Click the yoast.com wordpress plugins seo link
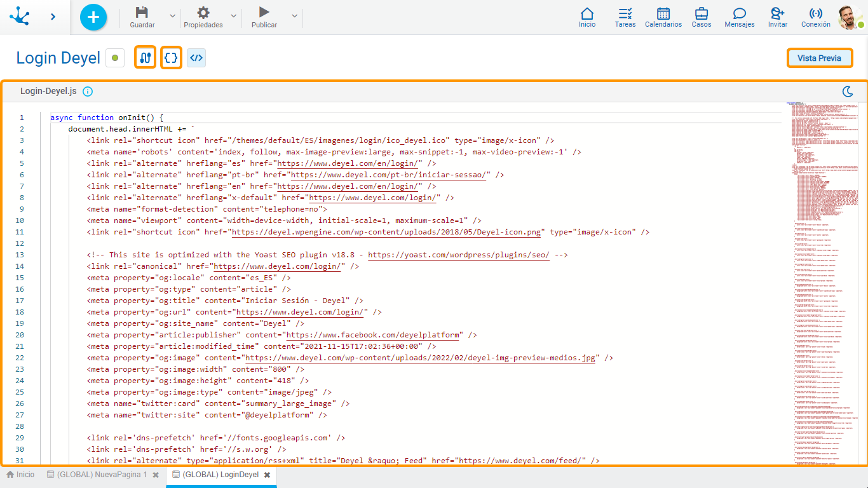Screen dimensions: 868x488 tap(459, 255)
